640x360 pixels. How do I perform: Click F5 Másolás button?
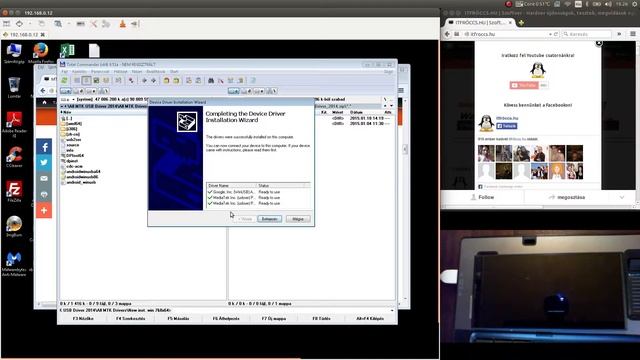[x=178, y=318]
